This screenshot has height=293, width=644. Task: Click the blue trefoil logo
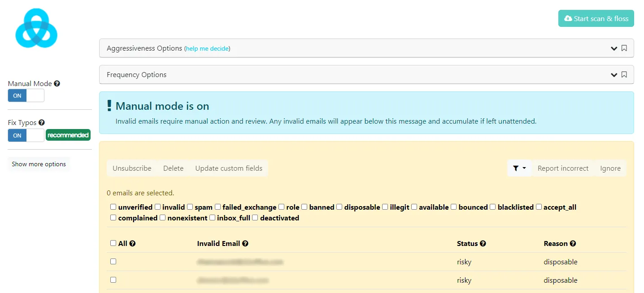pos(36,28)
